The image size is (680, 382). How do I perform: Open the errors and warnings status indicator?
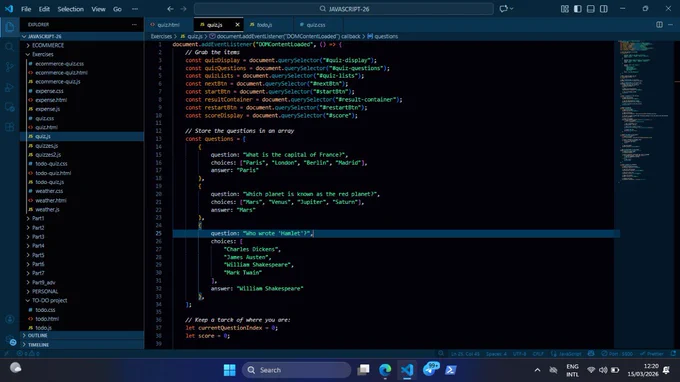[28, 354]
